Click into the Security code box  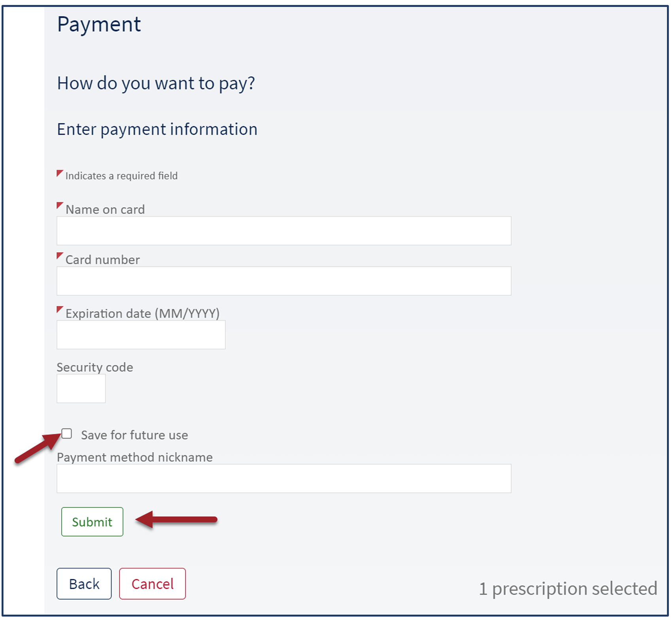(x=81, y=388)
